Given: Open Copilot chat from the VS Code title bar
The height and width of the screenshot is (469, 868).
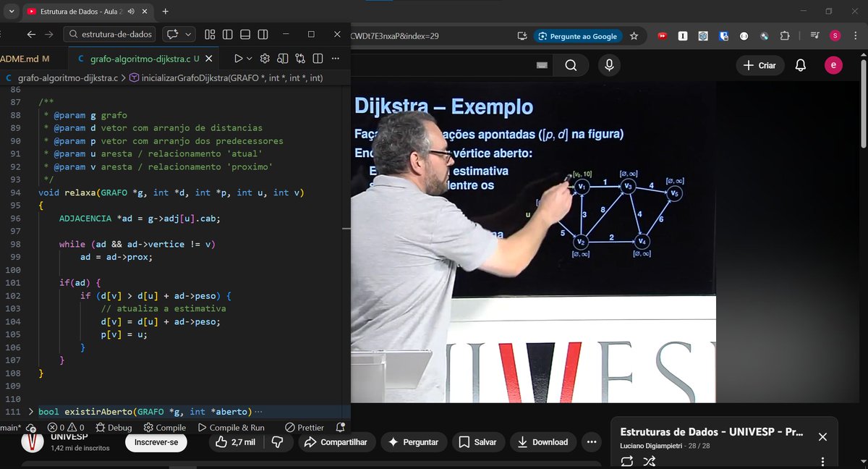Looking at the screenshot, I should [x=173, y=34].
